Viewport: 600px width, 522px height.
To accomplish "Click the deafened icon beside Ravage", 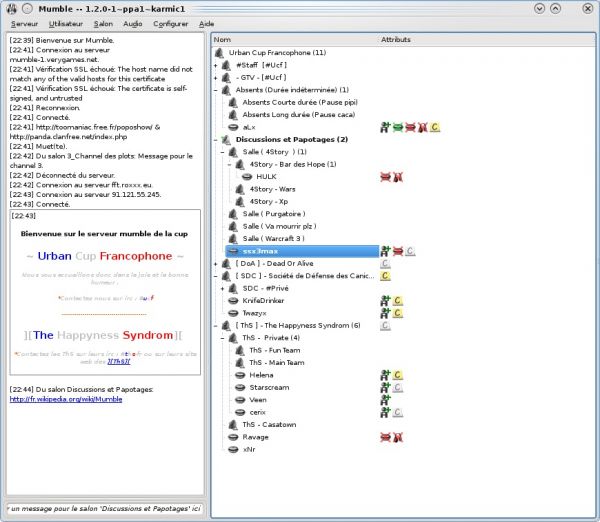I will (397, 437).
